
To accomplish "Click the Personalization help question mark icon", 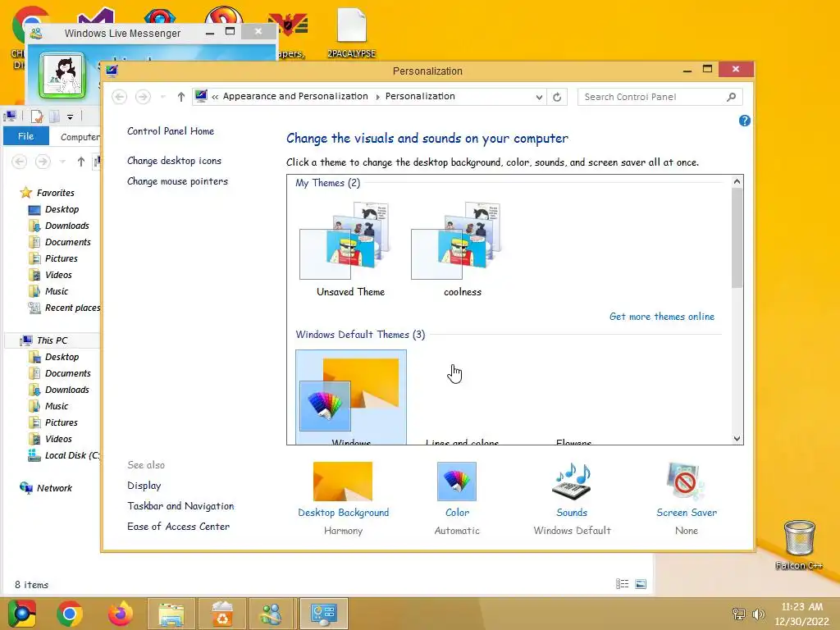I will click(x=744, y=121).
